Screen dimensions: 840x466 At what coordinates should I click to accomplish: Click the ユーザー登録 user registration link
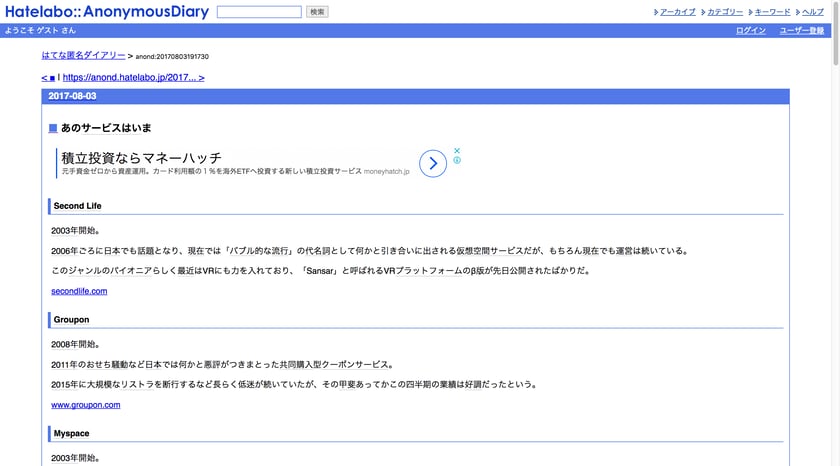pos(801,31)
